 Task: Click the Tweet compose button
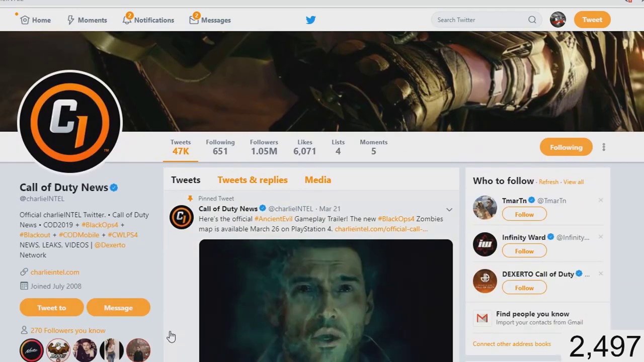click(592, 20)
